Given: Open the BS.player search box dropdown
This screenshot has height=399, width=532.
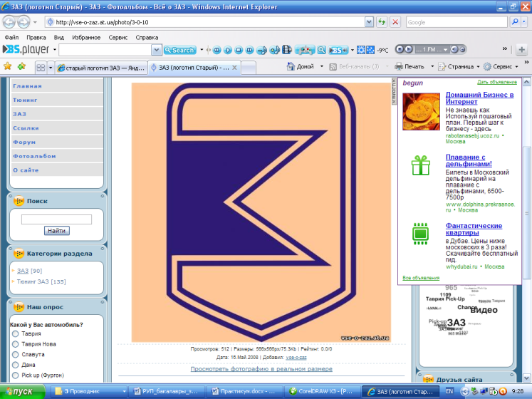Looking at the screenshot, I should pyautogui.click(x=156, y=51).
